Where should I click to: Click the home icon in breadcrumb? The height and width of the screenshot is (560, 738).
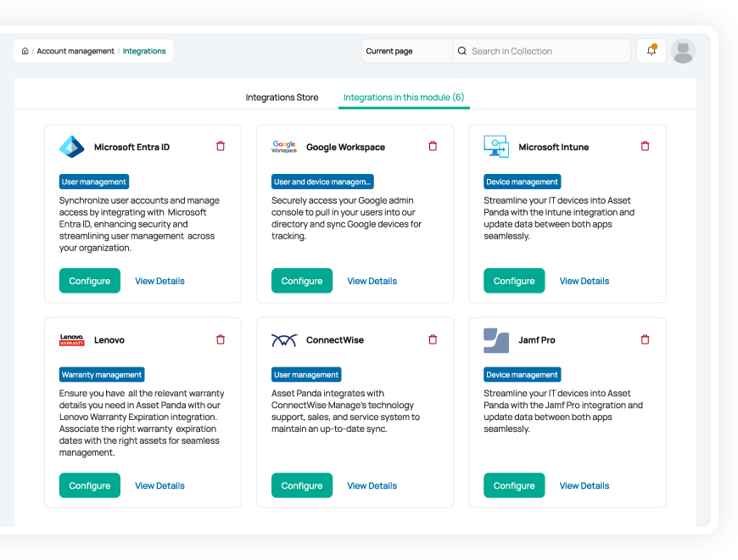pyautogui.click(x=25, y=51)
